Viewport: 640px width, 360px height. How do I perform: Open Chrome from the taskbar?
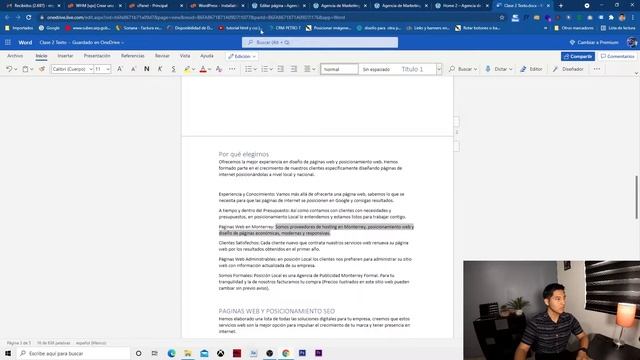(x=286, y=353)
